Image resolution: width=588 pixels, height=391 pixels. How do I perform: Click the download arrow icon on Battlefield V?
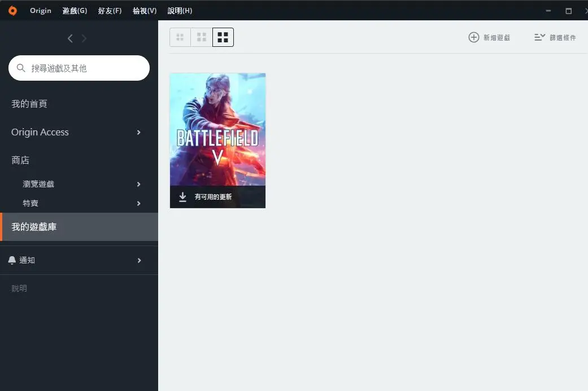click(182, 197)
